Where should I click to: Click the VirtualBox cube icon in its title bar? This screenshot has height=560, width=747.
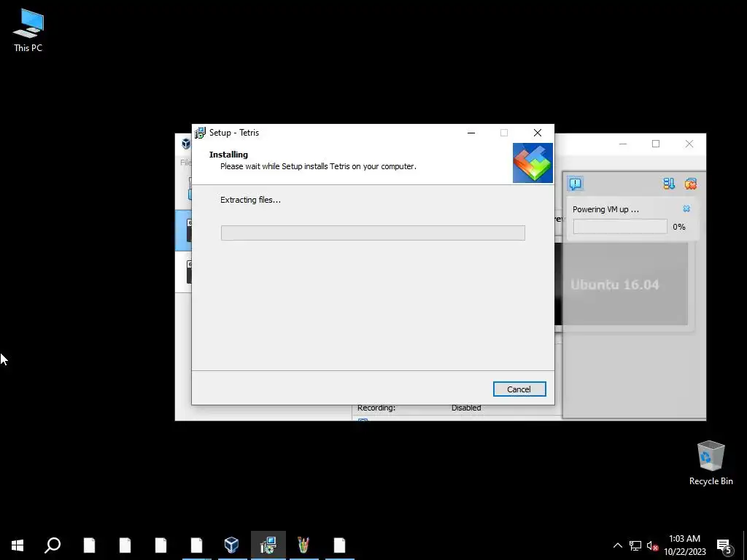click(x=186, y=144)
